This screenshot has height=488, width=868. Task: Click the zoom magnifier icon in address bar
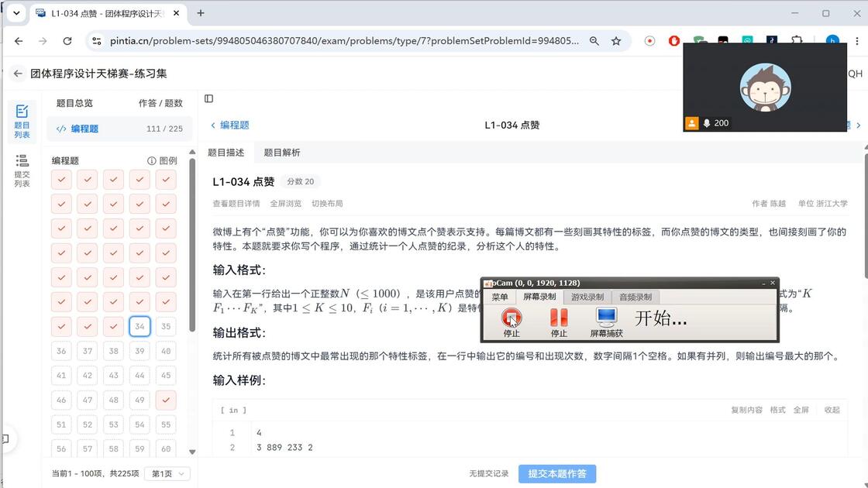594,41
